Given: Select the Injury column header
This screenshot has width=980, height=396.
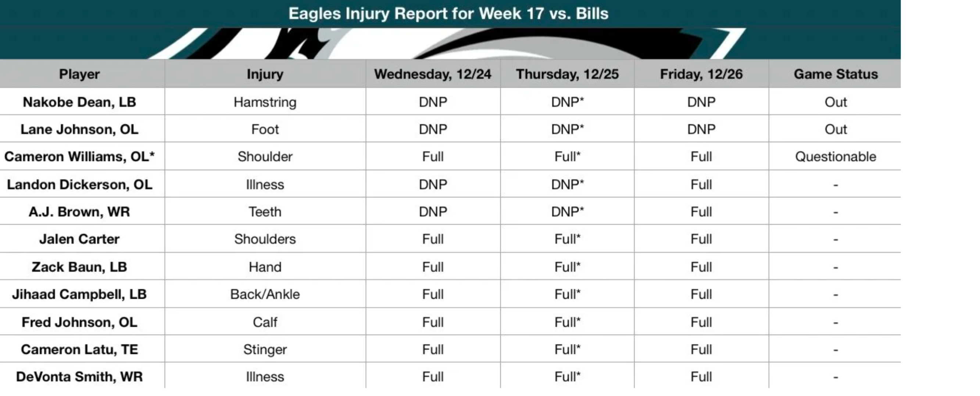Looking at the screenshot, I should click(x=265, y=74).
